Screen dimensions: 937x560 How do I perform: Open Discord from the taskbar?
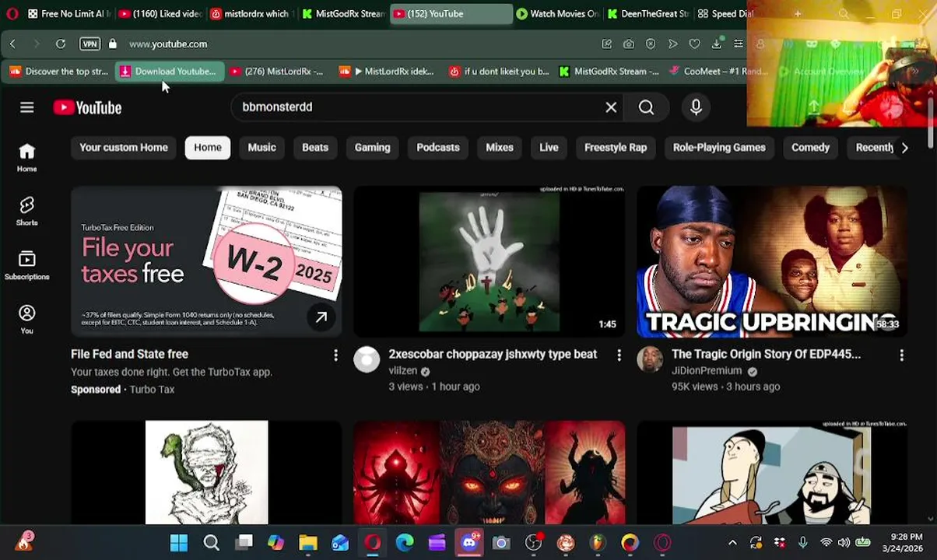coord(469,543)
